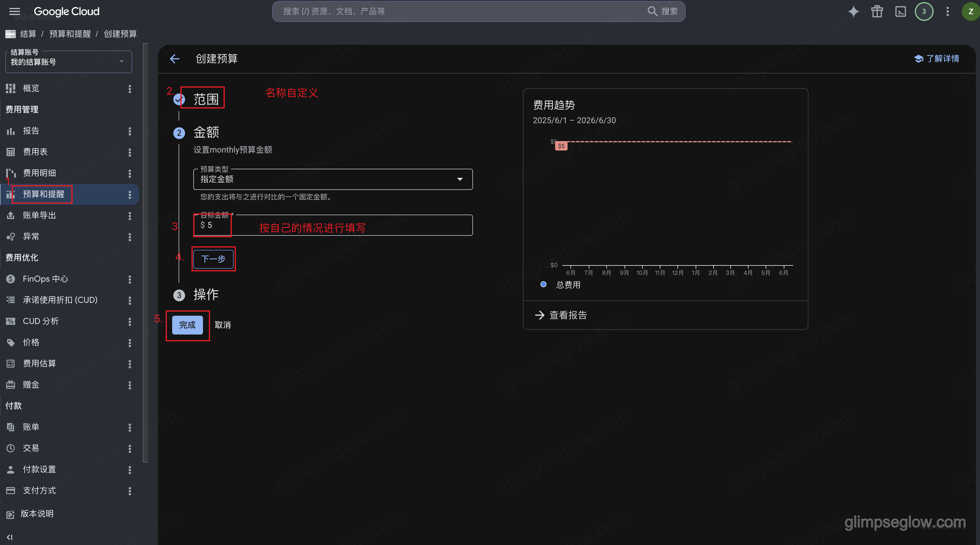The image size is (980, 545).
Task: Click the 下一步 button
Action: click(213, 259)
